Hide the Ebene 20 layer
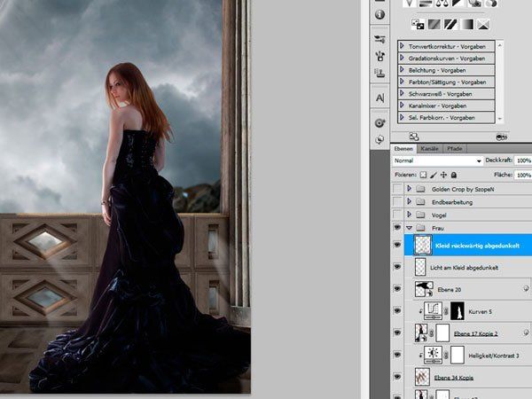The width and height of the screenshot is (532, 399). pos(397,289)
